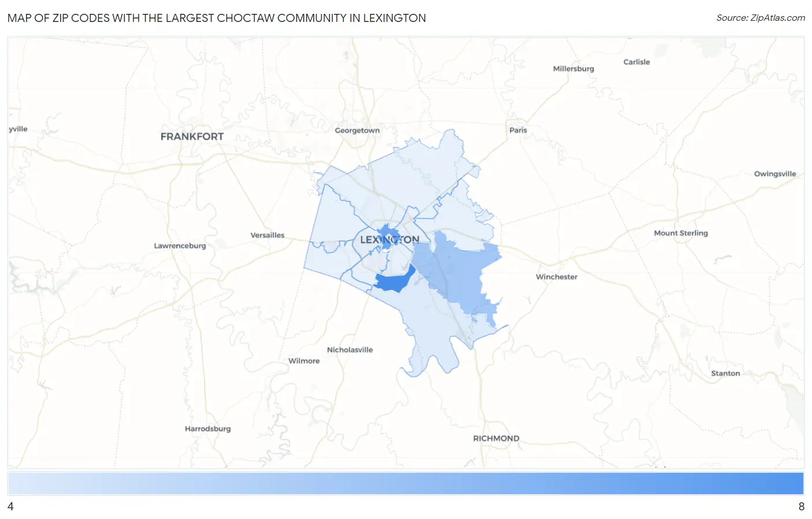This screenshot has height=519, width=812.
Task: Click the color gradient legend bar
Action: 405,484
